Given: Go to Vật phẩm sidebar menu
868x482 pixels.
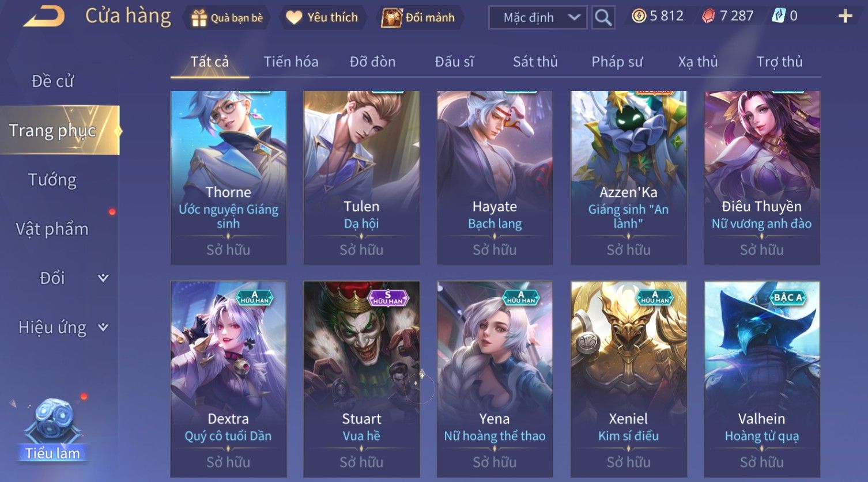Looking at the screenshot, I should coord(52,229).
